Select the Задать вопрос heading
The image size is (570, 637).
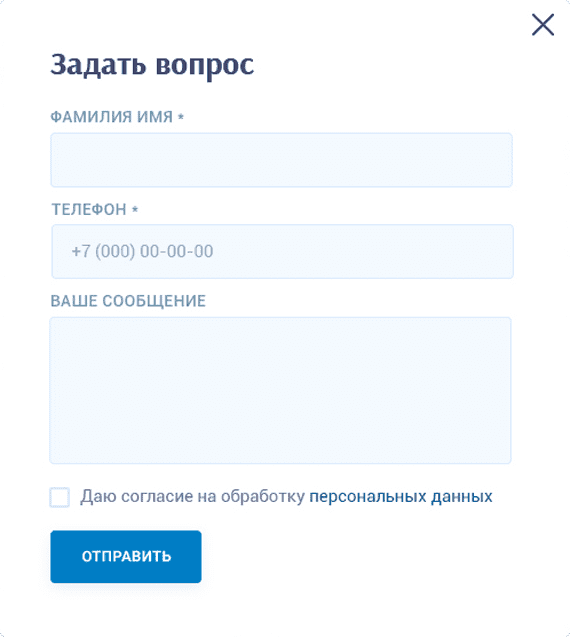coord(152,65)
